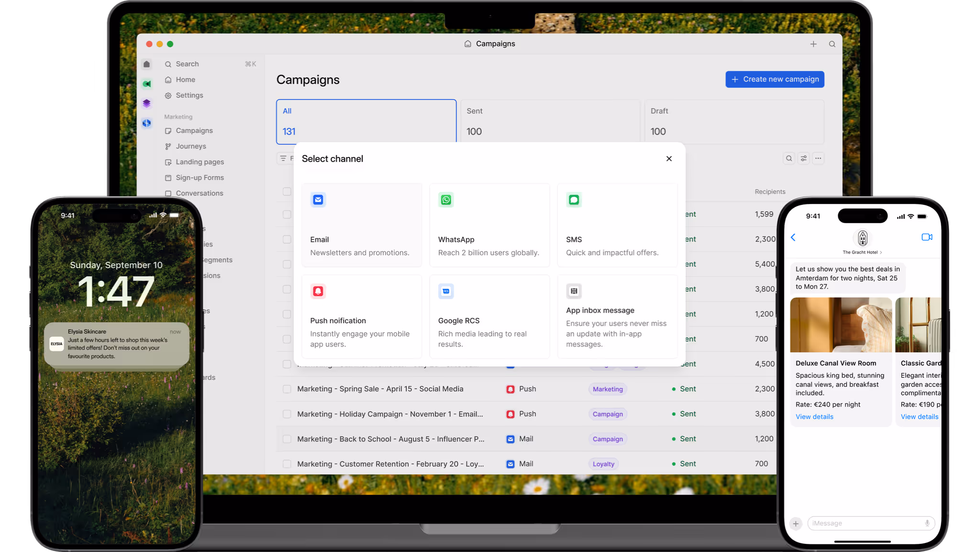Open the iMessage app drawer with plus button
Viewport: 980px width, 552px height.
[x=796, y=524]
